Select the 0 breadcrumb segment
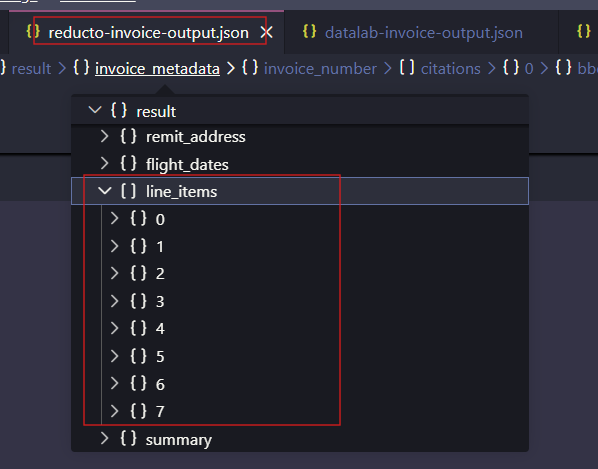598x469 pixels. pyautogui.click(x=529, y=69)
